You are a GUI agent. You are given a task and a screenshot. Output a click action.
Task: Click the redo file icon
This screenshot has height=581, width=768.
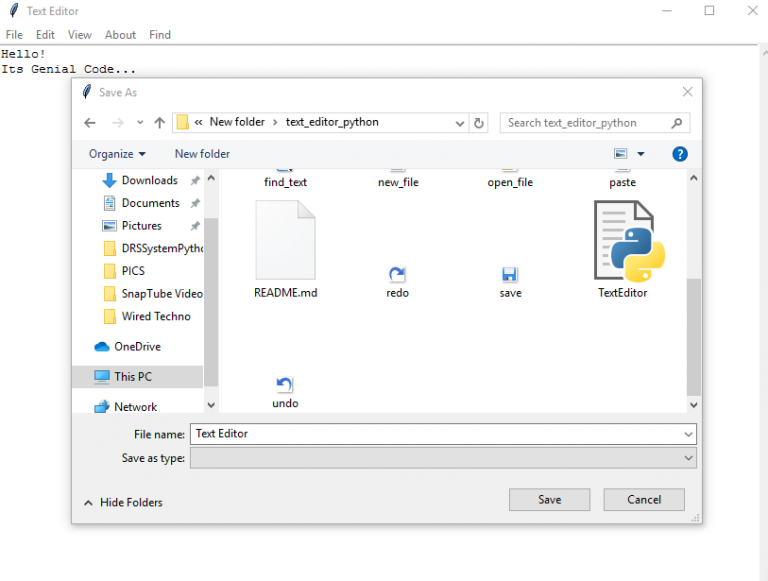(397, 275)
